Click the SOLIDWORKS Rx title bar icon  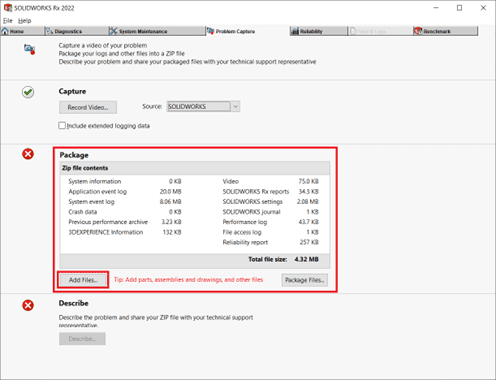pos(7,8)
